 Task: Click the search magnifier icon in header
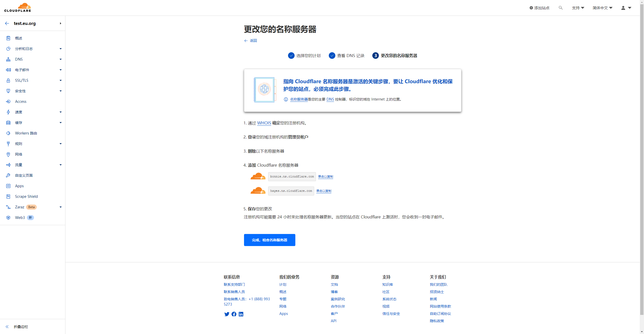[560, 8]
